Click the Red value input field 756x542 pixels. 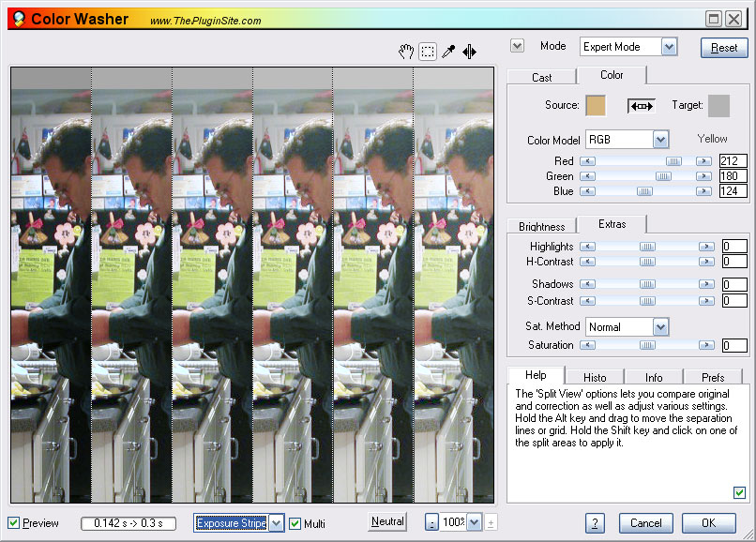[x=733, y=161]
